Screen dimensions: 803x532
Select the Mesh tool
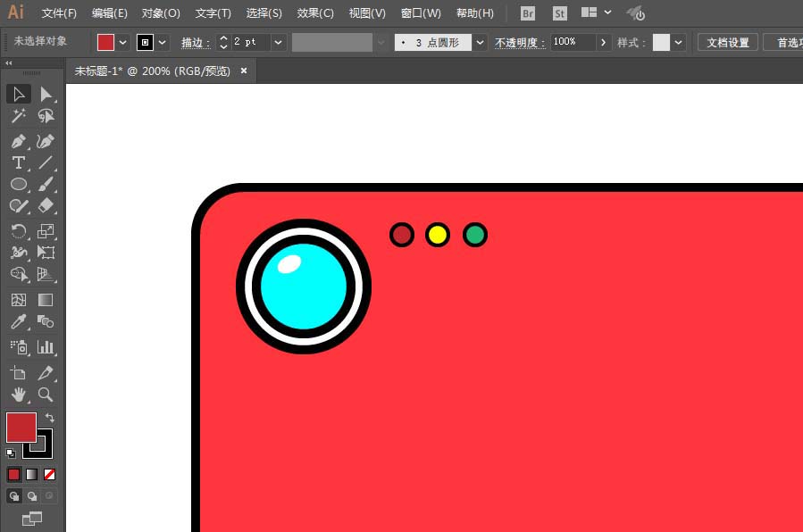coord(19,300)
